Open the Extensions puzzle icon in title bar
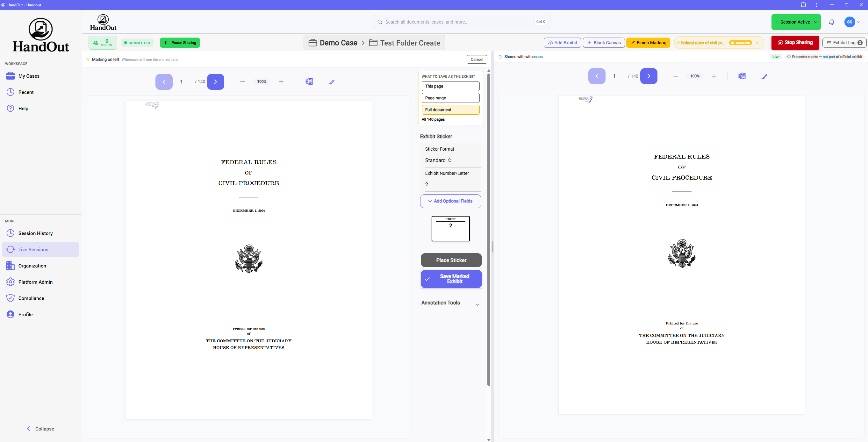The width and height of the screenshot is (868, 442). [x=804, y=5]
